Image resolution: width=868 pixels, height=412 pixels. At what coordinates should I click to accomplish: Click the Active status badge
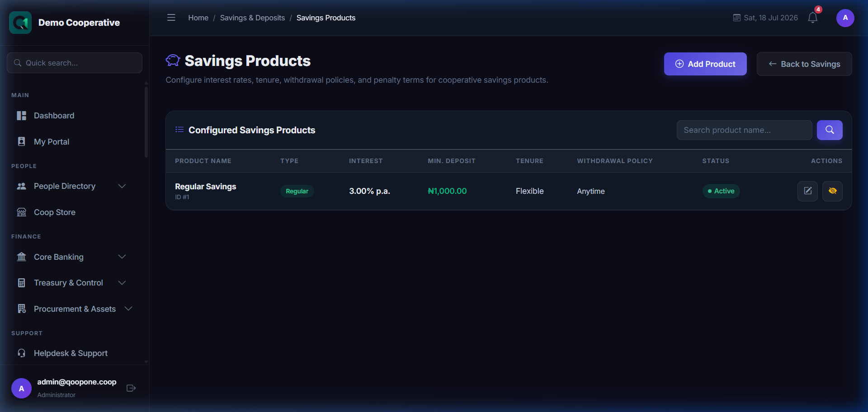pos(721,191)
